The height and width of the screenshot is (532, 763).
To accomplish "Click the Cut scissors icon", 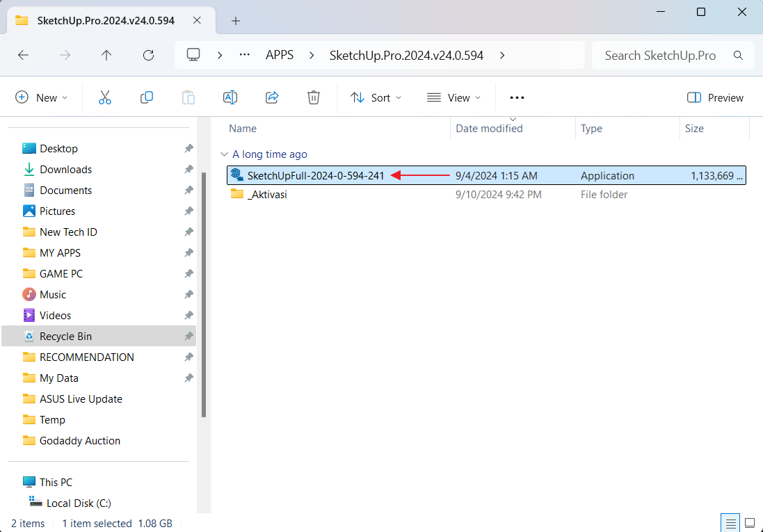I will click(x=105, y=97).
